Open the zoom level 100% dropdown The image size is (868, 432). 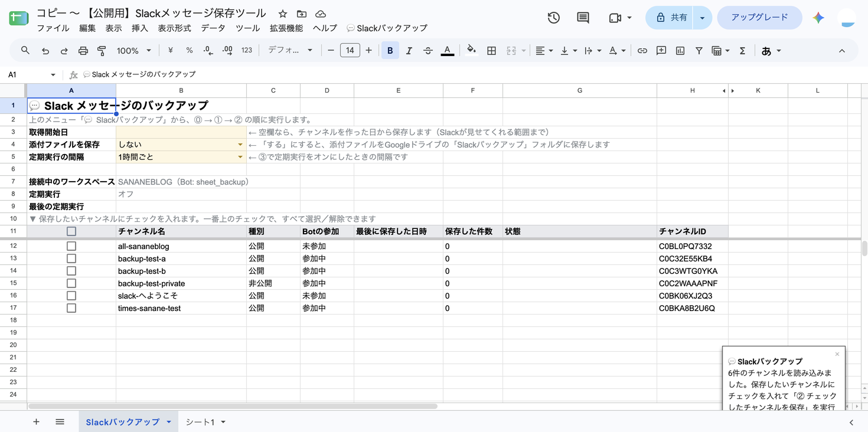click(x=134, y=51)
